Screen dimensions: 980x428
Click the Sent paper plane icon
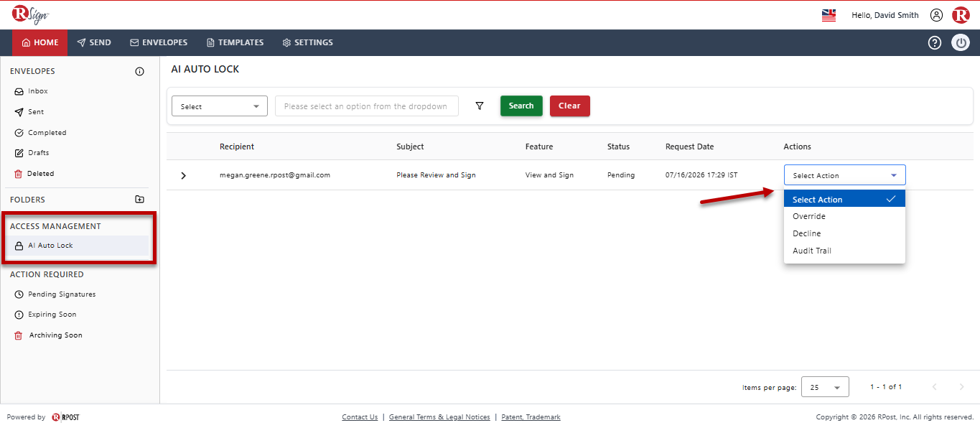tap(19, 112)
